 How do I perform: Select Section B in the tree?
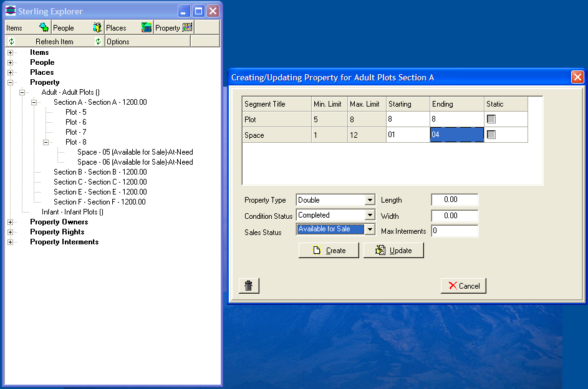click(x=100, y=172)
